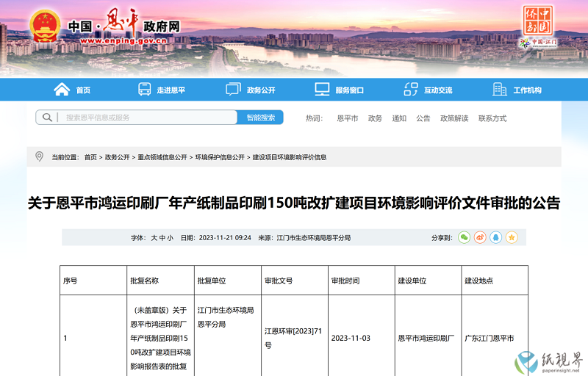Click hot word 联系方式
588x376 pixels.
[x=492, y=118]
